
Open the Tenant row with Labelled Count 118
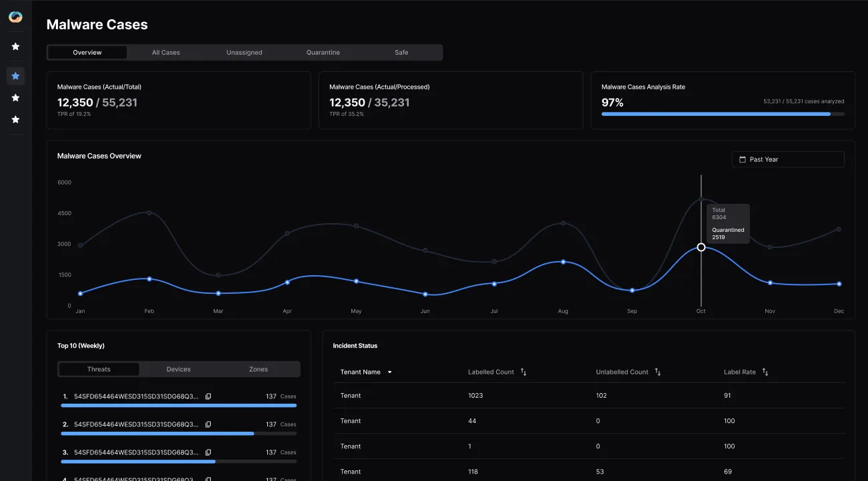pos(589,472)
